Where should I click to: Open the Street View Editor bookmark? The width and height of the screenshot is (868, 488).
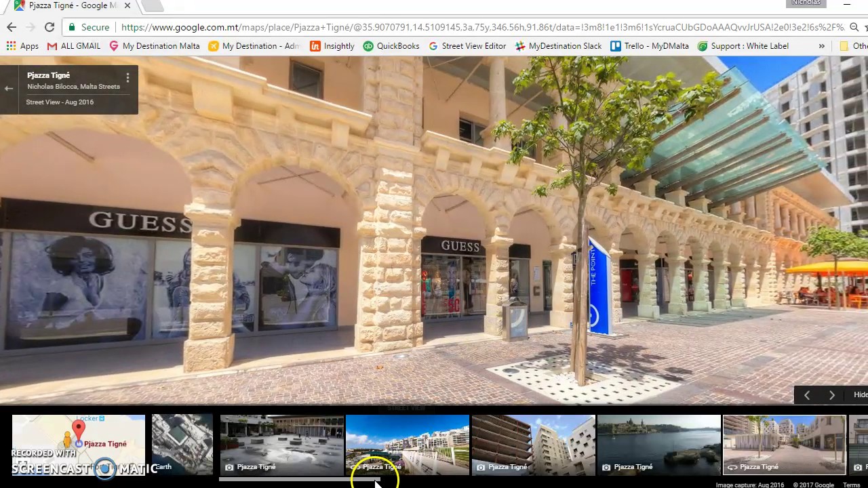(x=467, y=46)
